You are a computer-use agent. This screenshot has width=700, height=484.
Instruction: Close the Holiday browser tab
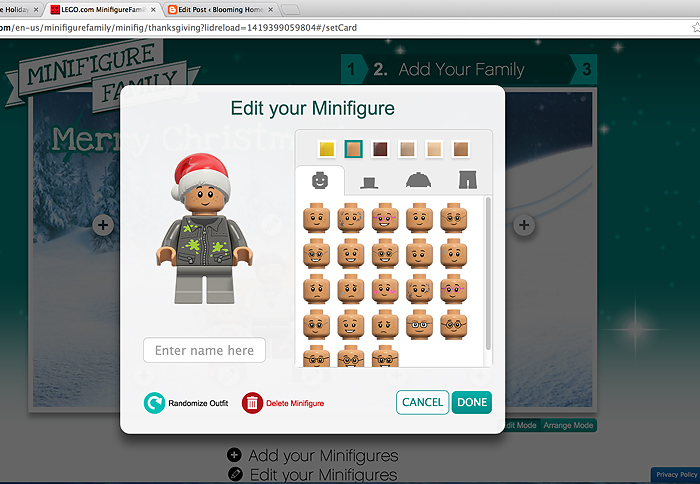tap(36, 9)
